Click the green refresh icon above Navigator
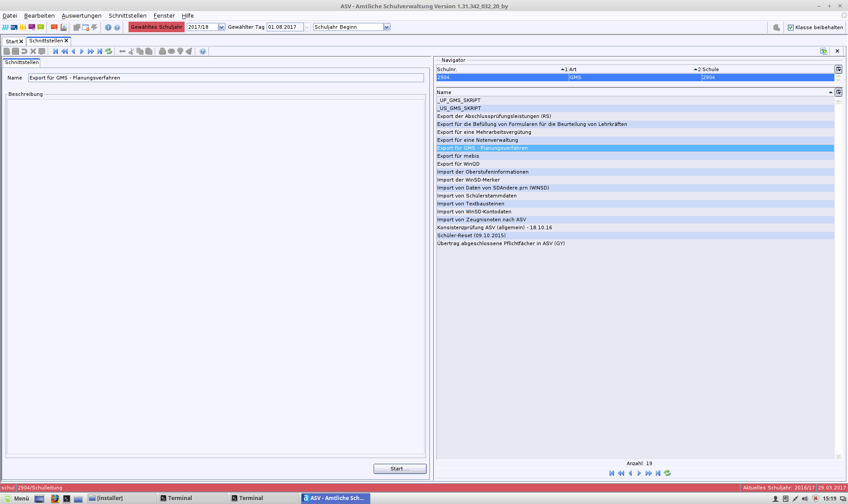The width and height of the screenshot is (848, 504). coord(824,51)
